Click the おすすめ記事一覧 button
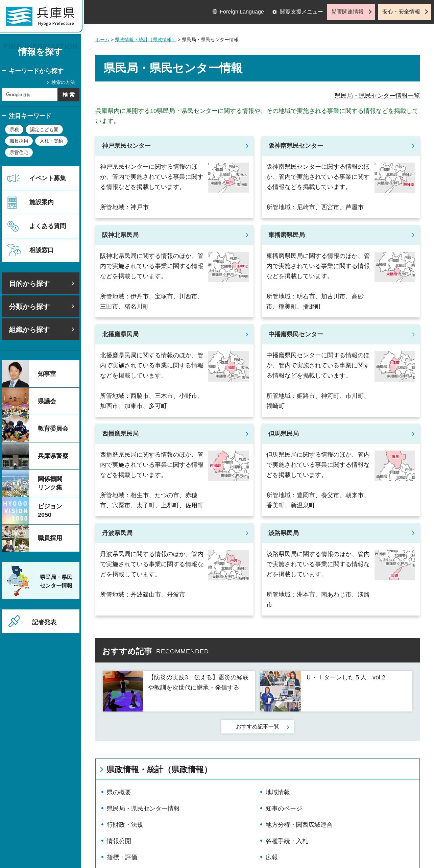The image size is (434, 868). (258, 727)
